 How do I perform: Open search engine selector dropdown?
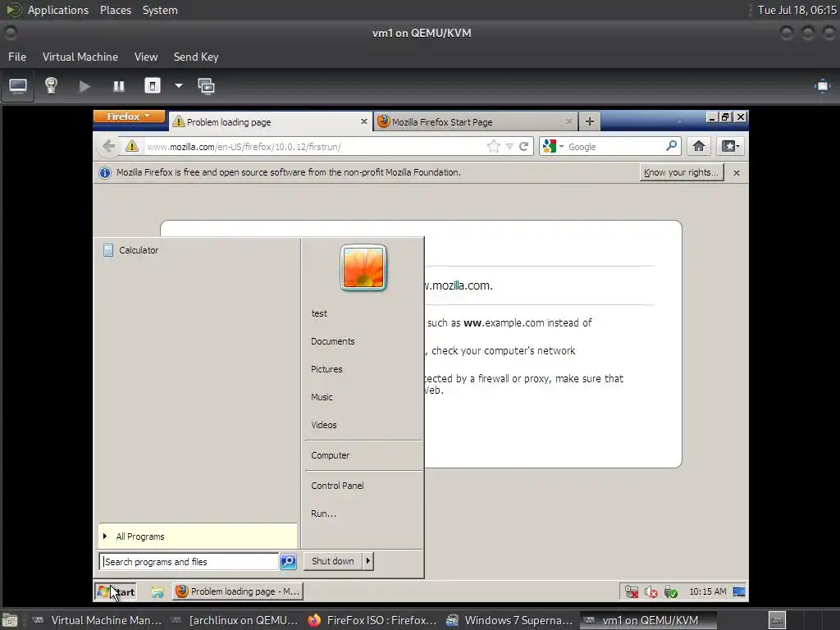554,146
